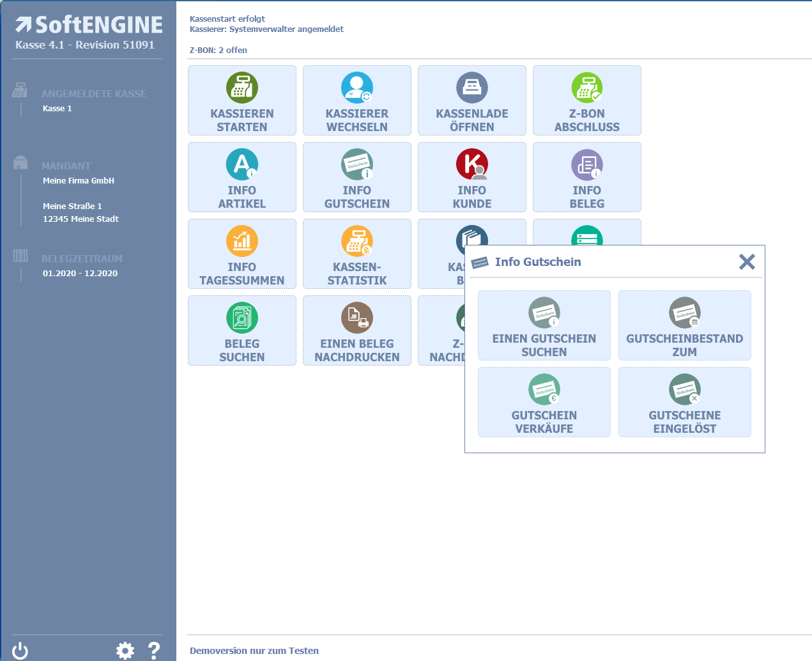Open Info Beleg tile
The width and height of the screenshot is (812, 661).
(x=586, y=178)
